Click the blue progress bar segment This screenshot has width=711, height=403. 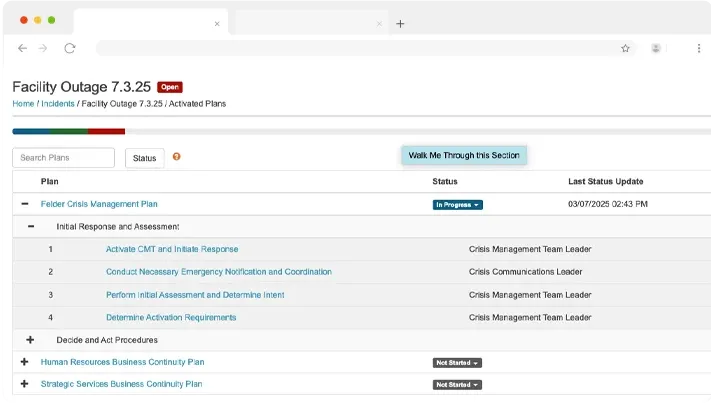(31, 131)
